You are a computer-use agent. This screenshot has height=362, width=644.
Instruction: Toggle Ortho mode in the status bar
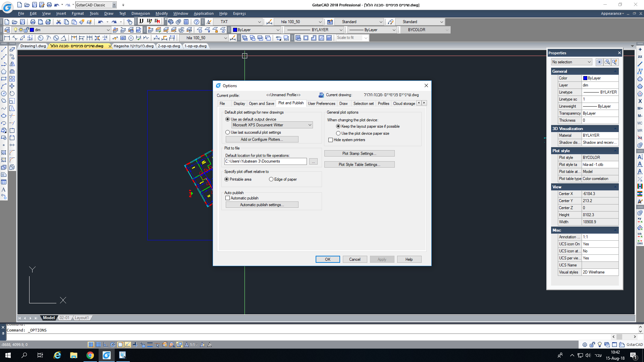[x=105, y=345]
